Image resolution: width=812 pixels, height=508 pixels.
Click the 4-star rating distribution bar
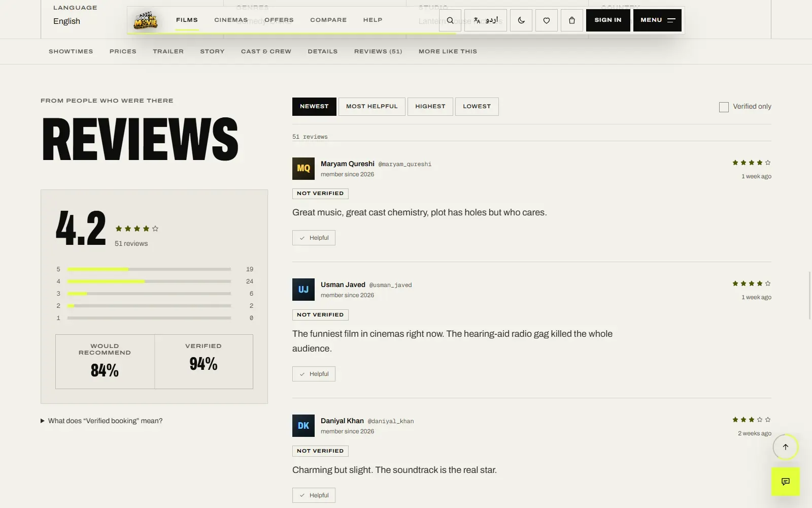coord(149,281)
